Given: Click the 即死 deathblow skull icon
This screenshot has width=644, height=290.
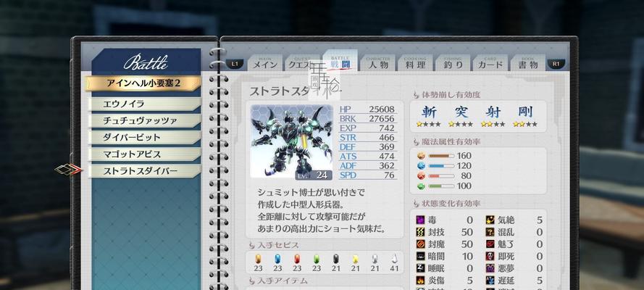Looking at the screenshot, I should (x=490, y=257).
